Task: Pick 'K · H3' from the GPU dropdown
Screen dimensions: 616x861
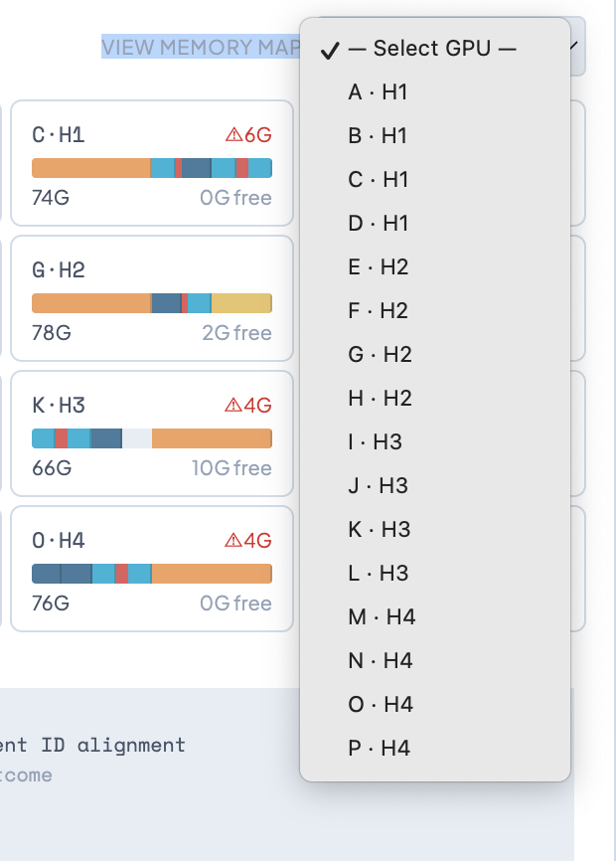Action: tap(380, 530)
